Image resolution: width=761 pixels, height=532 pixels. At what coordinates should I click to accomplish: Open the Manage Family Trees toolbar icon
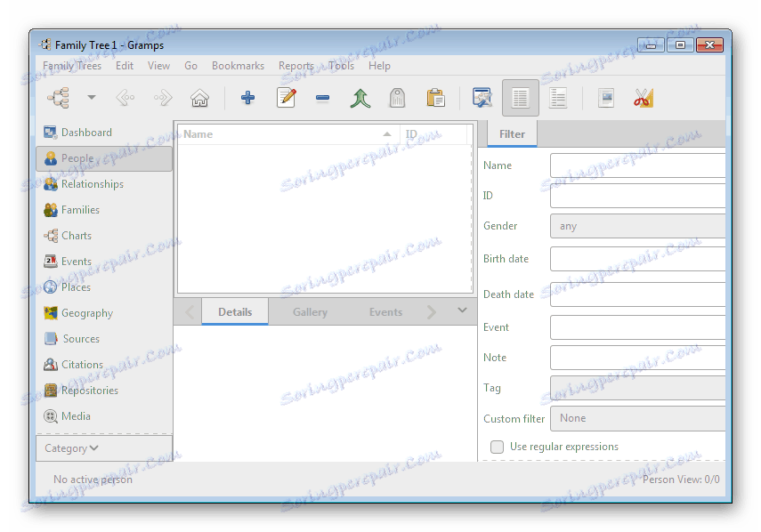(59, 98)
